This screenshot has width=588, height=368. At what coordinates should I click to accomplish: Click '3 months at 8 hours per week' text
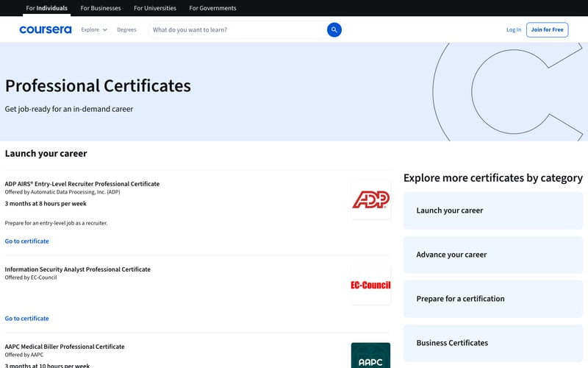46,204
